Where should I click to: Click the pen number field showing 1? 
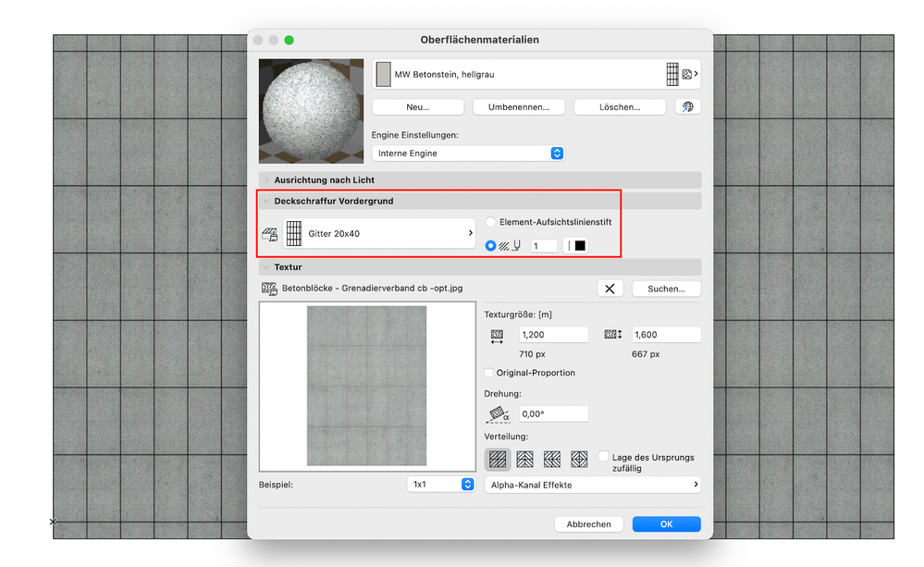pos(544,246)
